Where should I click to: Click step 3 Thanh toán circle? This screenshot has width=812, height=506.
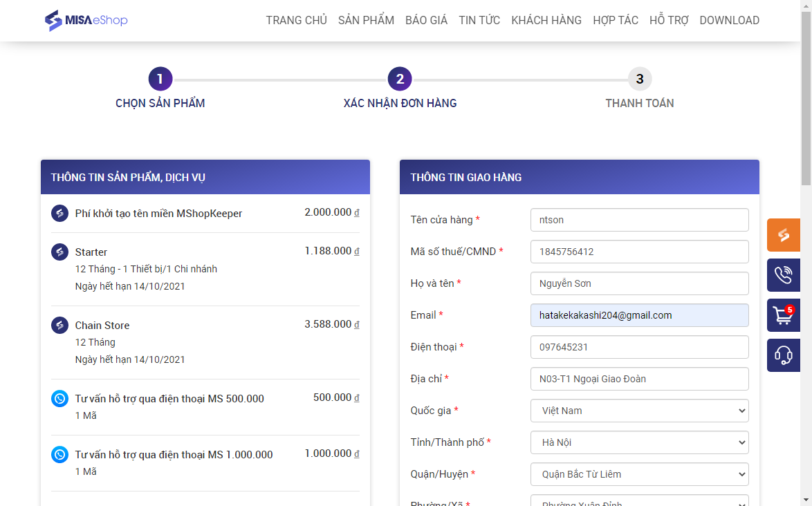(640, 79)
